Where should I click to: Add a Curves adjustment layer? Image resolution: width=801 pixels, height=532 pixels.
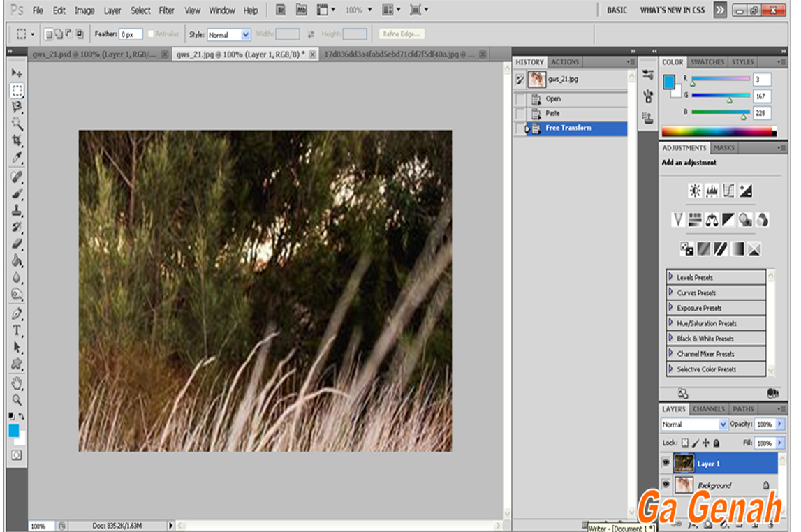[x=729, y=189]
